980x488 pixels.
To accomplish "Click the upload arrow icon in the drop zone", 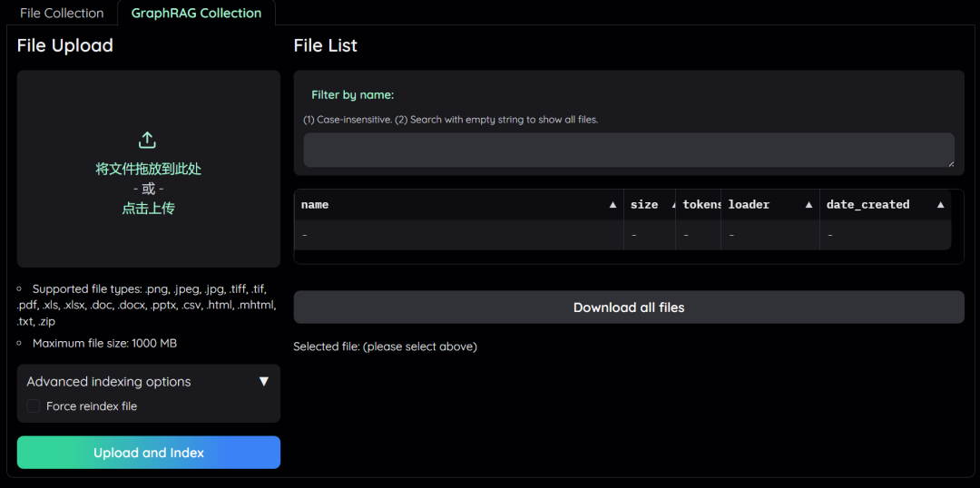I will [148, 141].
